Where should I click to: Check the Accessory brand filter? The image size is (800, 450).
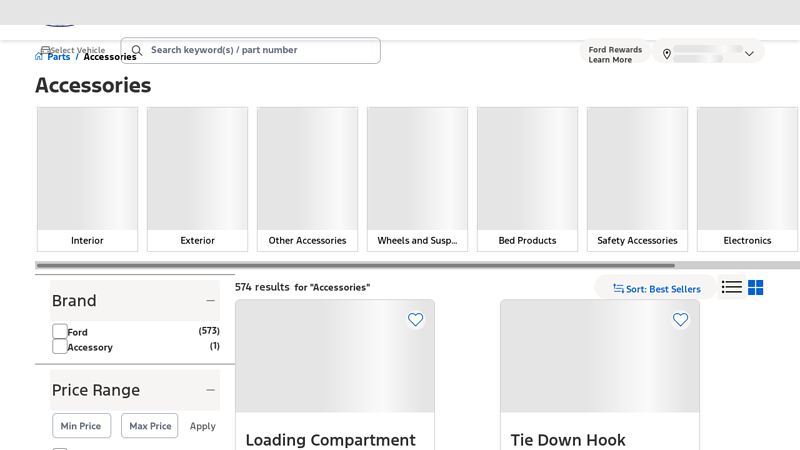click(60, 346)
